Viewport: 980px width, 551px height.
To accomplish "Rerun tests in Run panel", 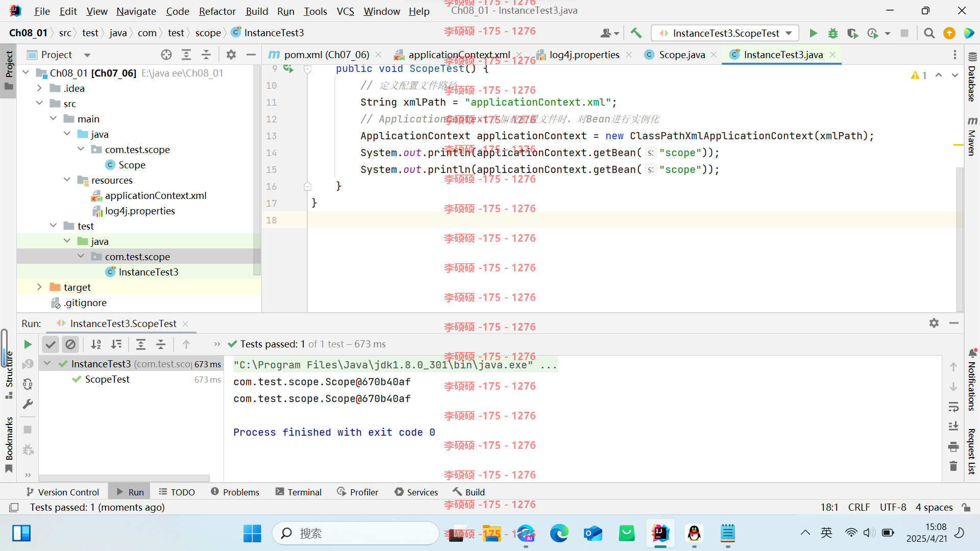I will tap(28, 344).
